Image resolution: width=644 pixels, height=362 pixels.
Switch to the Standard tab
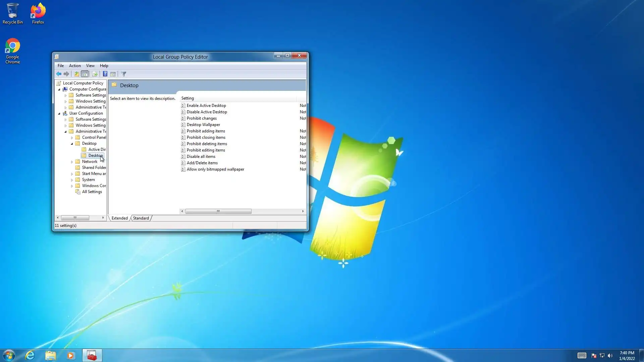141,218
